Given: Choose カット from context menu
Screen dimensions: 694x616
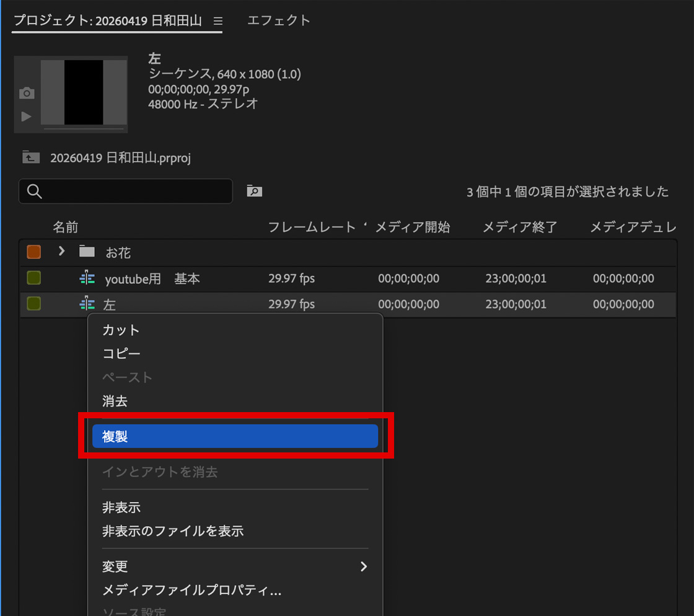Looking at the screenshot, I should click(235, 330).
